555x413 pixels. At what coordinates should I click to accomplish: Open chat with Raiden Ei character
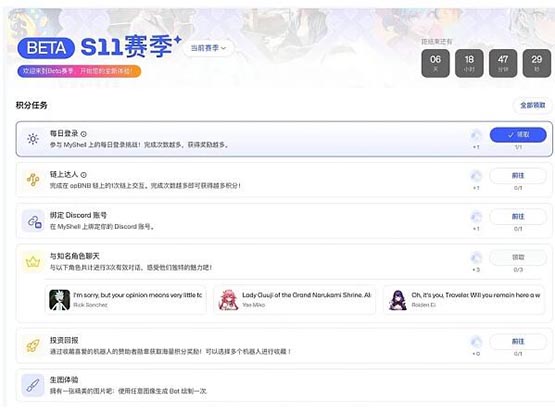coord(464,299)
